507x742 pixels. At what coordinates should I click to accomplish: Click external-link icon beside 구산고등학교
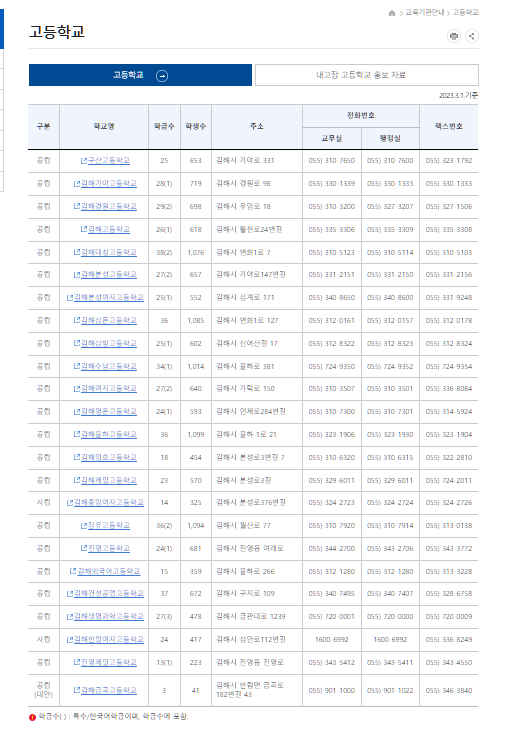point(84,161)
